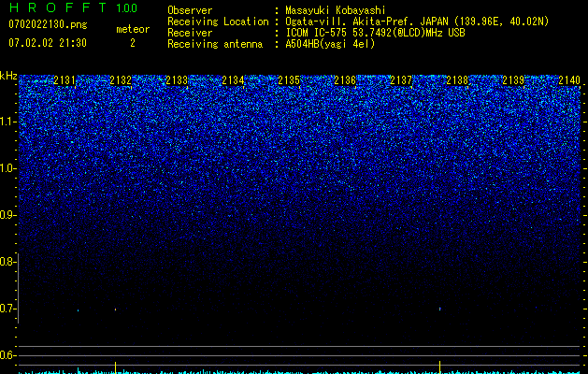Click the version number 1.0.0

[127, 8]
